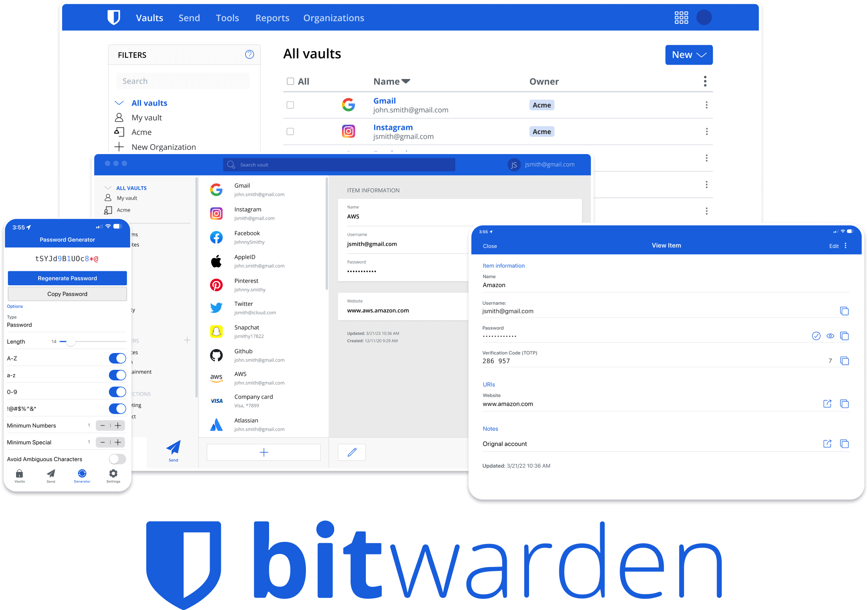Toggle the 0-9 numbers option
868x610 pixels.
(118, 389)
